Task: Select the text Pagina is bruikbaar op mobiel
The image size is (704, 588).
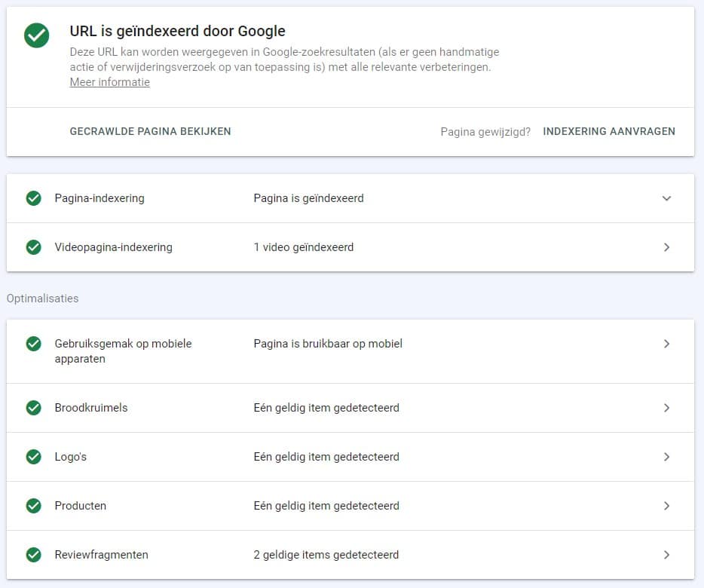Action: coord(328,344)
